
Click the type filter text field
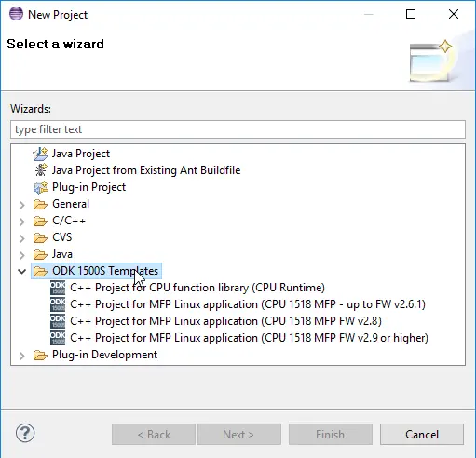[x=238, y=129]
